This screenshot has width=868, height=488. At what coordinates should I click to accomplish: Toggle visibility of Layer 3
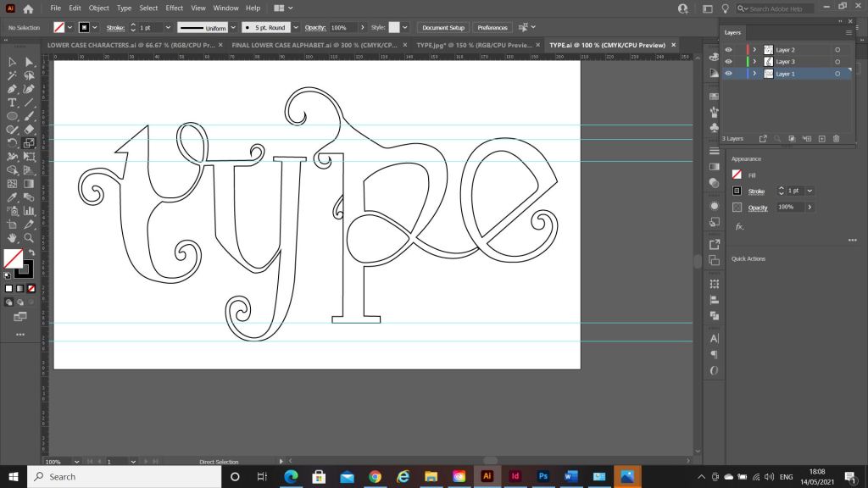point(728,62)
